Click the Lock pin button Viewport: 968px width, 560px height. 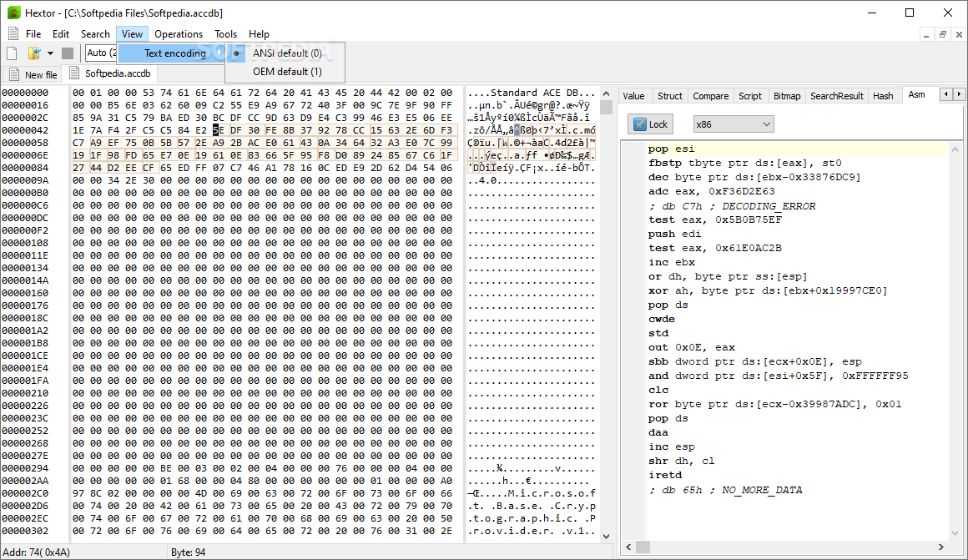click(650, 124)
